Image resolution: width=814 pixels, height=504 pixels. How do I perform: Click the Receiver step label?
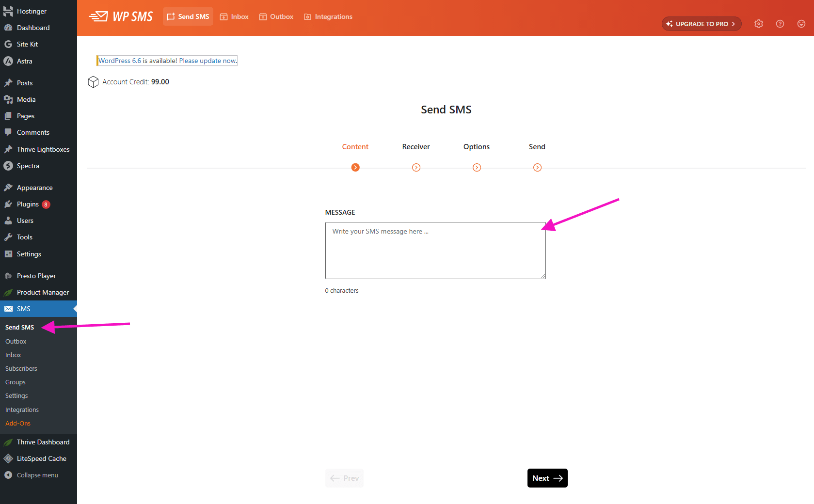[x=416, y=147]
